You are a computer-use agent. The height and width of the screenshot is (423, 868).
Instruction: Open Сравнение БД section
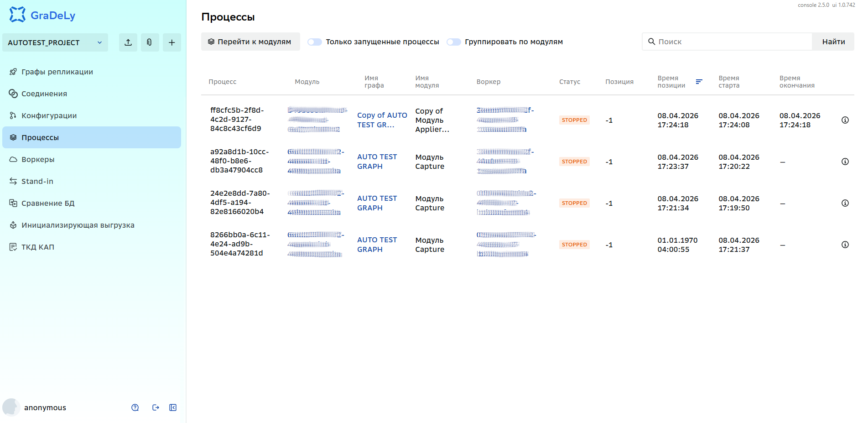[92, 203]
